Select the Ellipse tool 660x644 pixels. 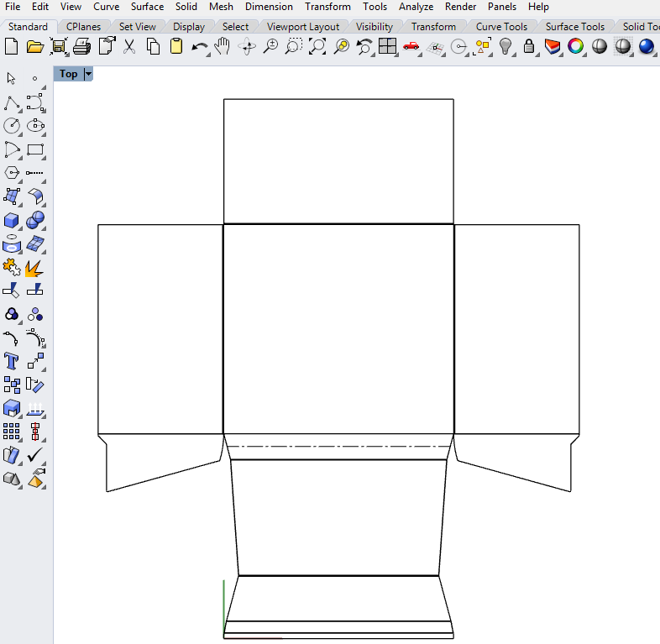[35, 126]
